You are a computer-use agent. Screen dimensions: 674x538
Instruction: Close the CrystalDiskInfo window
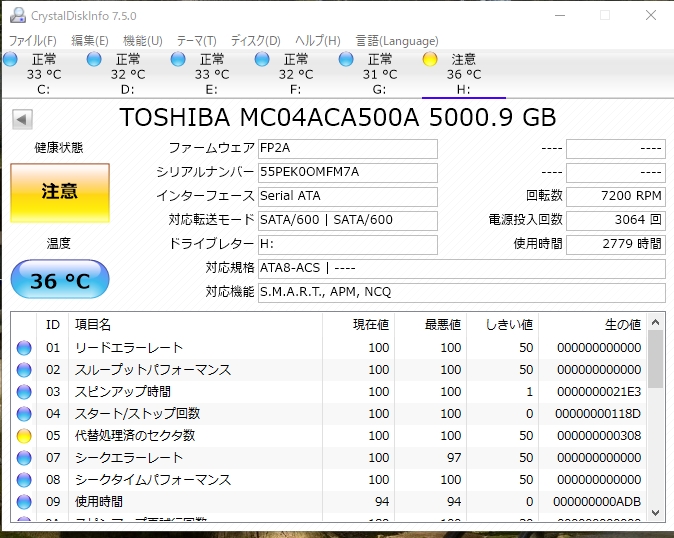point(651,15)
